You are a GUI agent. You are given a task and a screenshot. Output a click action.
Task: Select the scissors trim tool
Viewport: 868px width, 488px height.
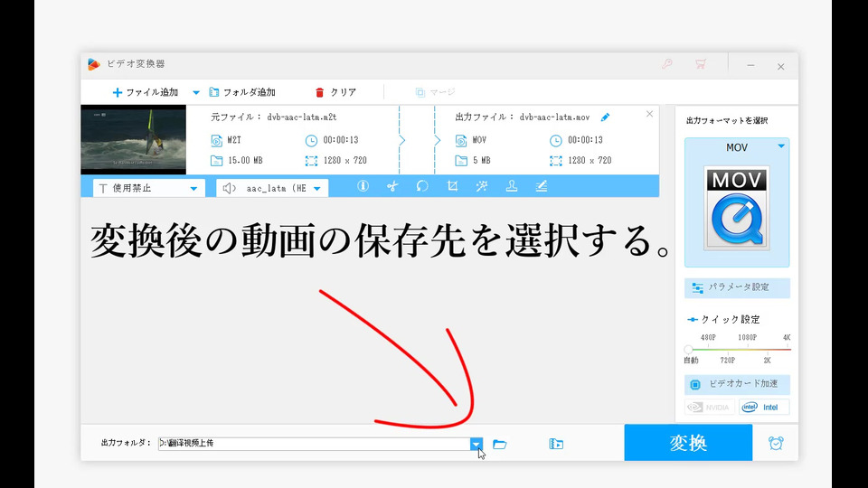pyautogui.click(x=392, y=186)
